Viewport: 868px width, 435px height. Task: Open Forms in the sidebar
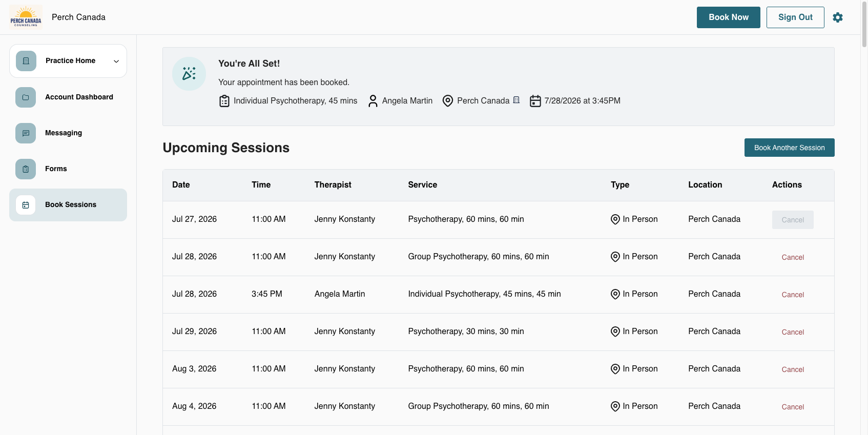pos(68,169)
